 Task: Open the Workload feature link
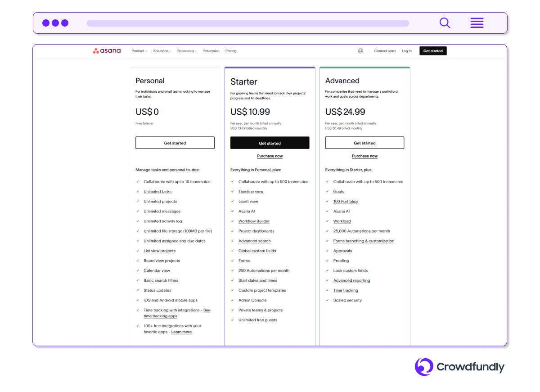(x=342, y=221)
